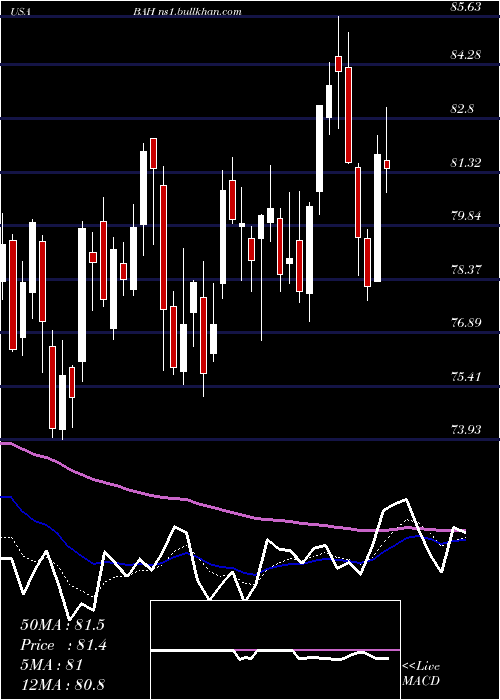Click the 79.84 price axis label
The width and height of the screenshot is (500, 700).
click(x=466, y=216)
